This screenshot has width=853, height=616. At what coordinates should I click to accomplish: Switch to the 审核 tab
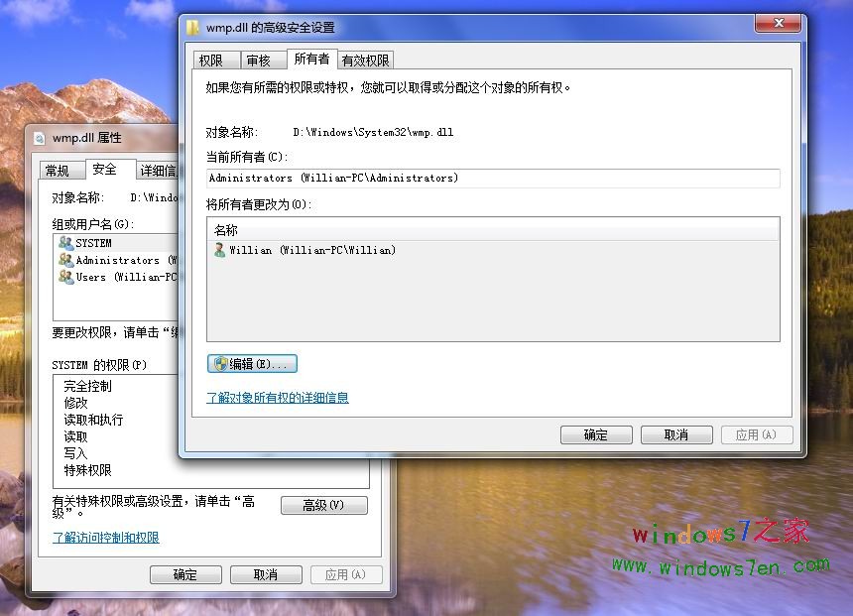coord(260,59)
